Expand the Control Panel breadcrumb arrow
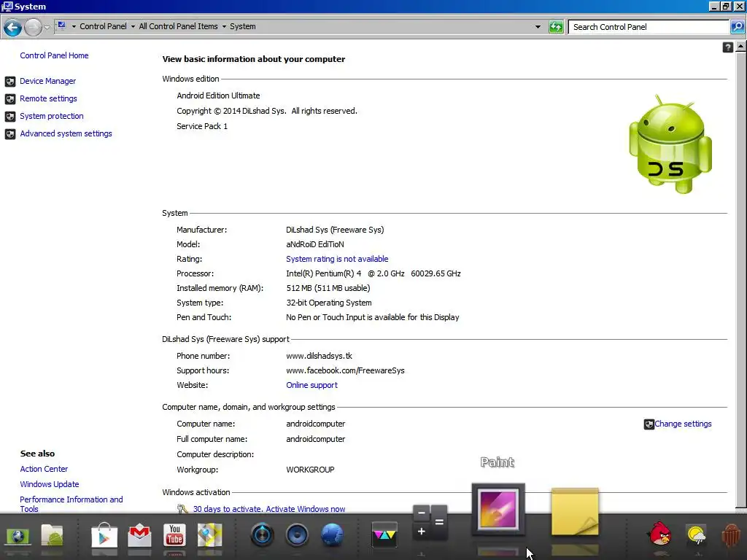Screen dimensions: 747x560 133,27
